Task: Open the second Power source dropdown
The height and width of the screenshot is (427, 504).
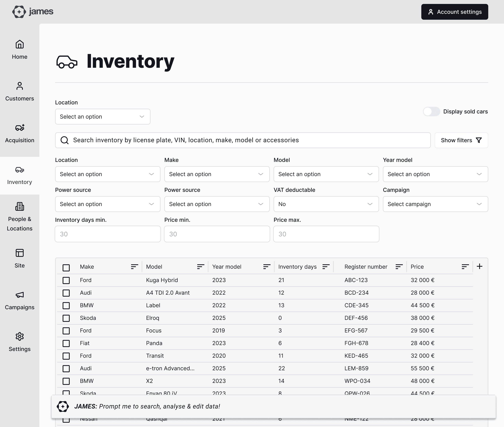Action: (217, 204)
